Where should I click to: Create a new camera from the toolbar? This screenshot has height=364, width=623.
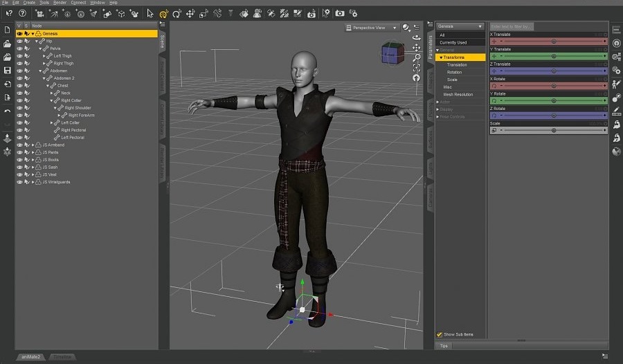(x=39, y=14)
